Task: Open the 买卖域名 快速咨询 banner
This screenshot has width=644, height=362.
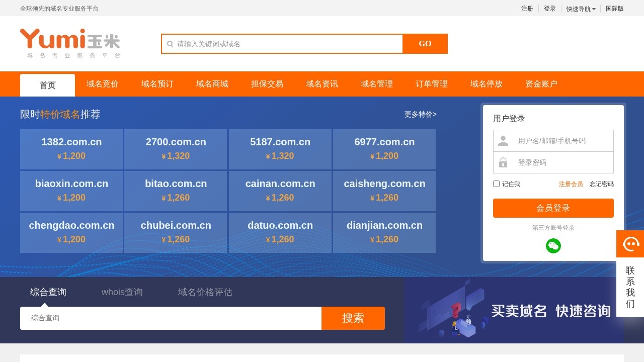Action: coord(514,310)
